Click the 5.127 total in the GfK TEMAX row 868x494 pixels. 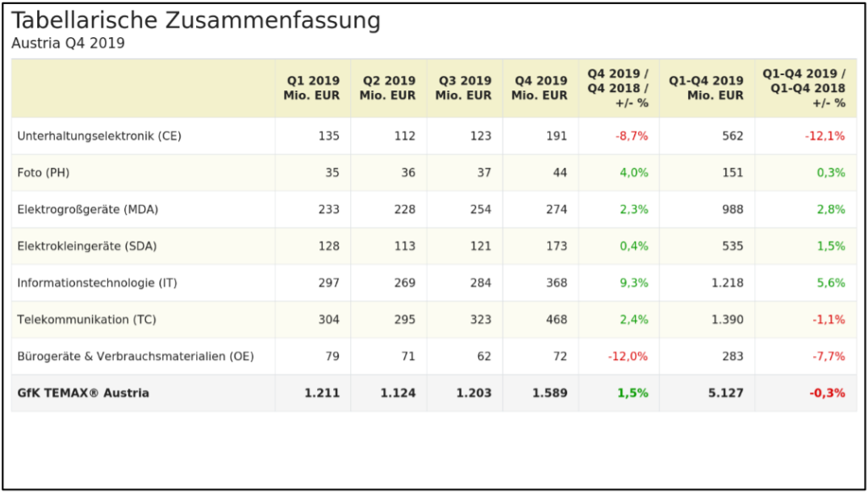pos(726,393)
